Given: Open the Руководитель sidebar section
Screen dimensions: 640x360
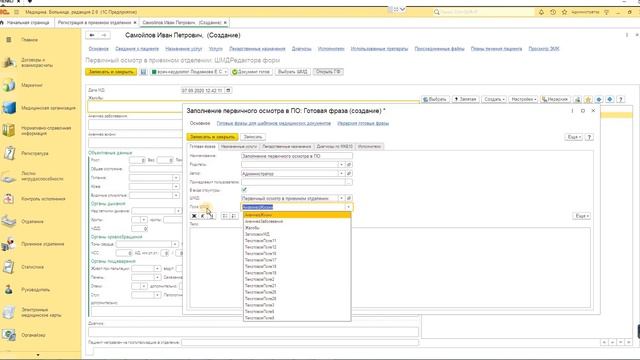Looking at the screenshot, I should pyautogui.click(x=35, y=290).
